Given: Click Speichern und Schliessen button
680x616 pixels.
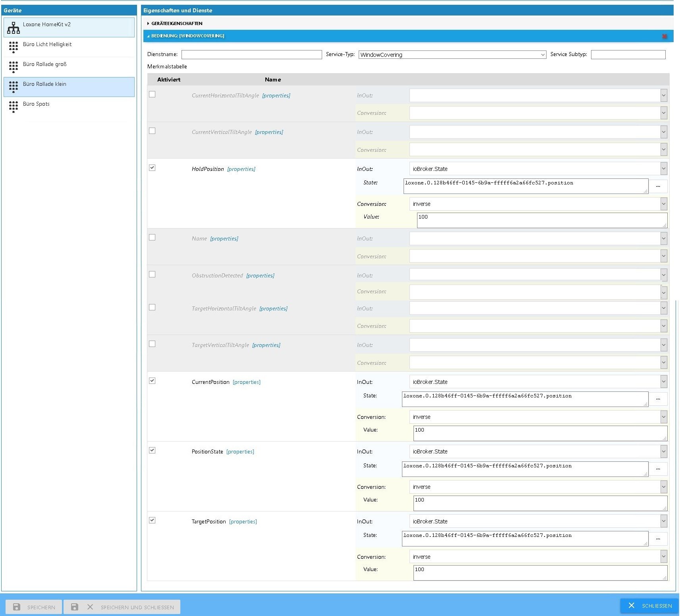Looking at the screenshot, I should [122, 607].
